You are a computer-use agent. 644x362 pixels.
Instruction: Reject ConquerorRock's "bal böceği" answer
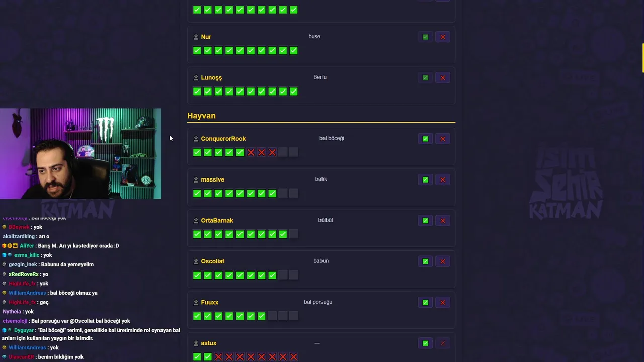tap(443, 139)
